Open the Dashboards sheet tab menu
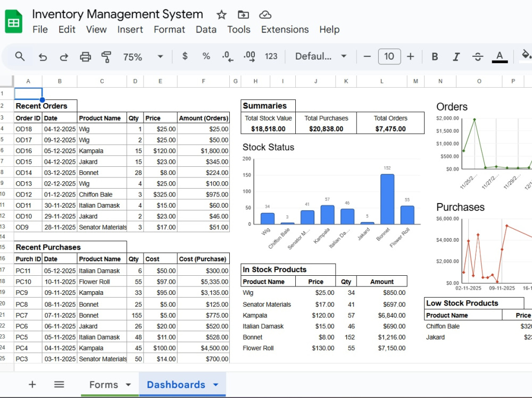Screen dimensions: 532x398 pos(215,384)
